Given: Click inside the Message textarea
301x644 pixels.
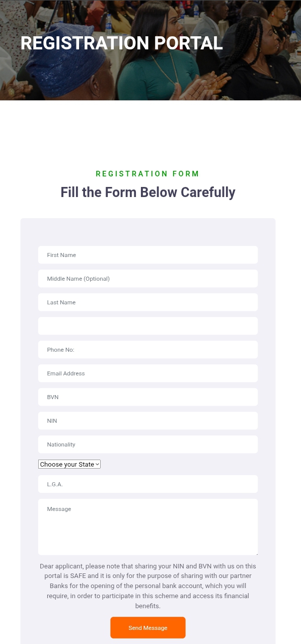Looking at the screenshot, I should click(148, 527).
